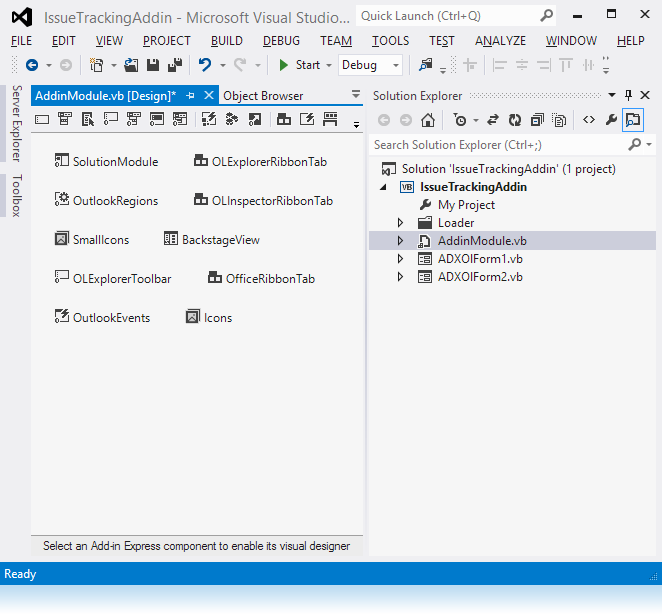Click the Sync with Active Document icon
This screenshot has width=662, height=615.
[493, 120]
